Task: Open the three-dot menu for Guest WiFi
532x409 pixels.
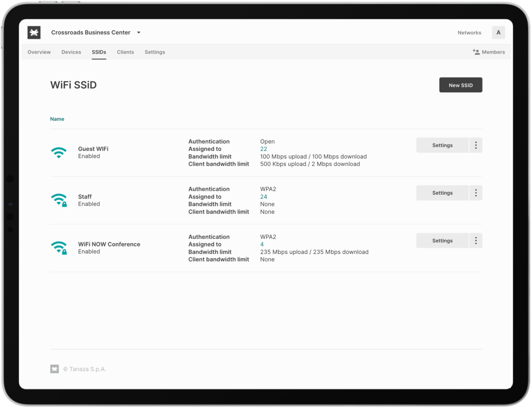Action: pyautogui.click(x=475, y=145)
